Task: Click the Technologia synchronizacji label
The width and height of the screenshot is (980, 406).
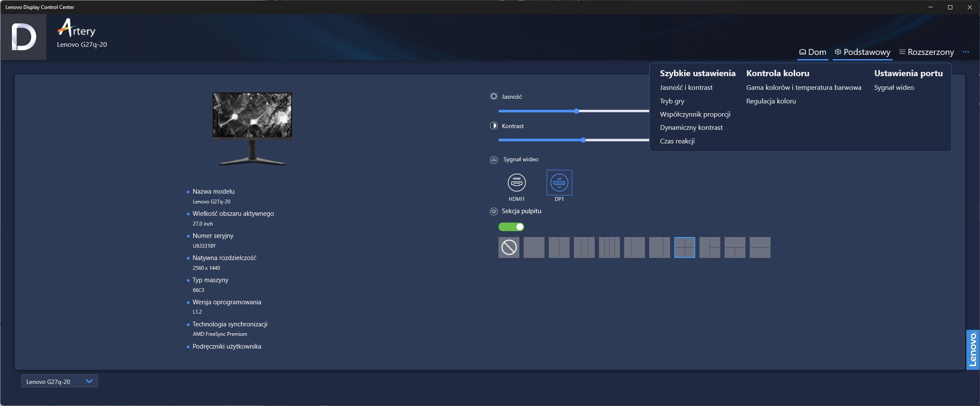Action: 230,324
